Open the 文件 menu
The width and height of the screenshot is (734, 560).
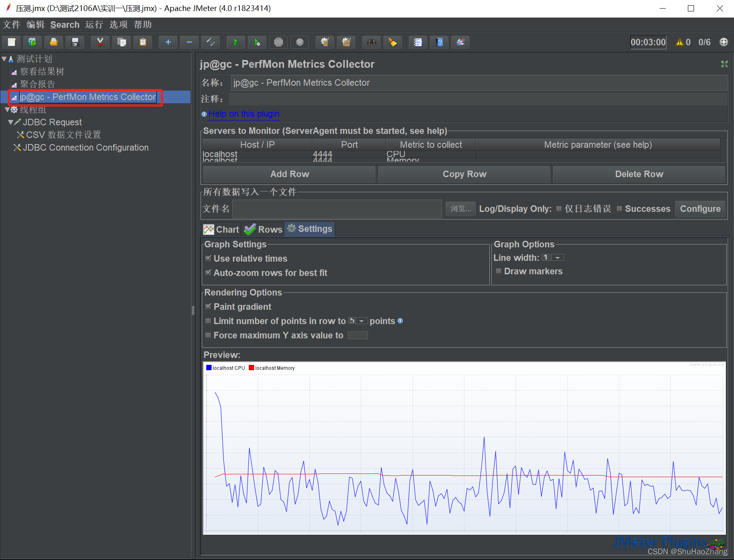11,24
